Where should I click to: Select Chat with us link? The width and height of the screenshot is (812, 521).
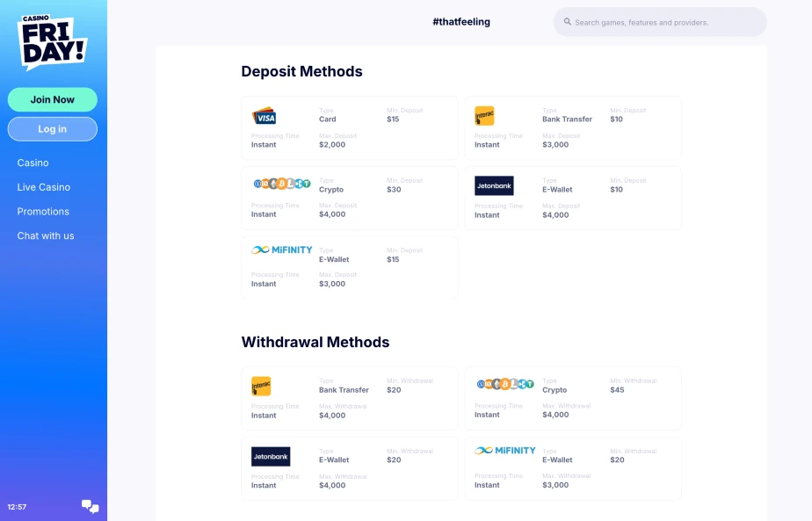click(46, 235)
